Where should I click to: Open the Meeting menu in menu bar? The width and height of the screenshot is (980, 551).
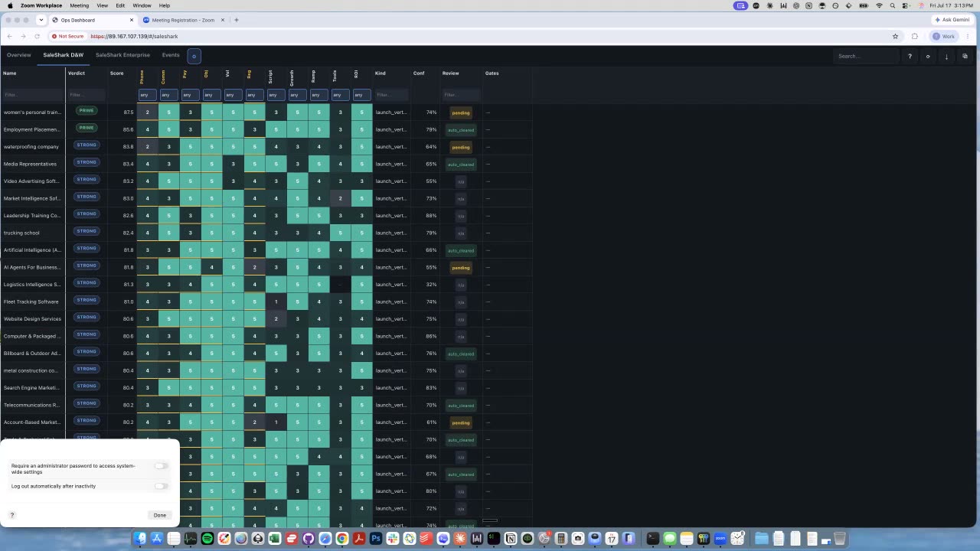(x=79, y=5)
